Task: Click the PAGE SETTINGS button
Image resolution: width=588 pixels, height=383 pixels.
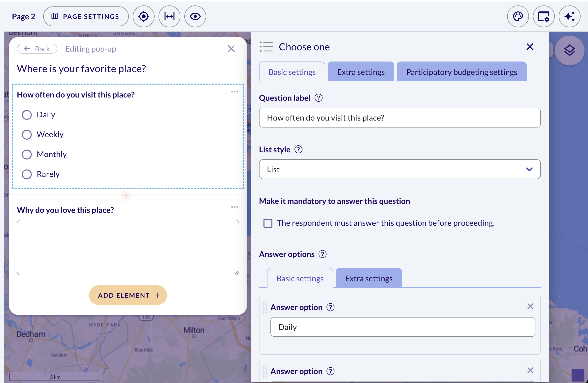Action: coord(86,16)
